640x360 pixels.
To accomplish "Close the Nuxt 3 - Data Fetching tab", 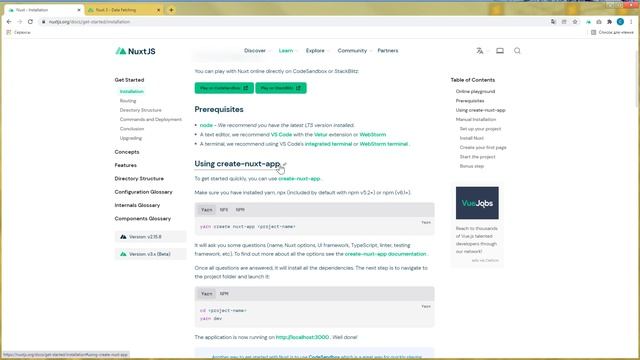I will [x=159, y=10].
